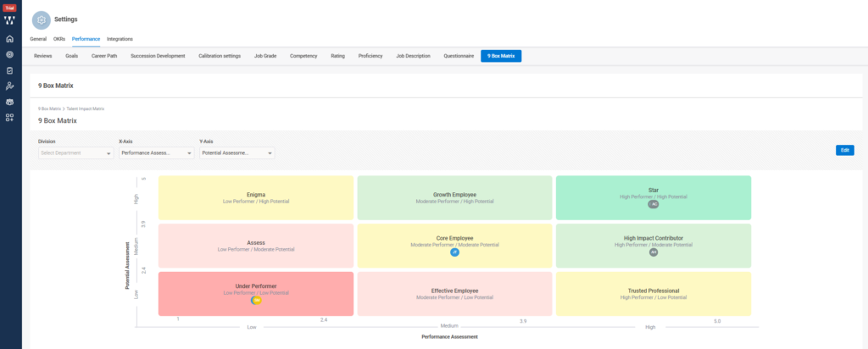This screenshot has height=349, width=868.
Task: Open the X-Axis Performance Assessment dropdown
Action: point(155,153)
